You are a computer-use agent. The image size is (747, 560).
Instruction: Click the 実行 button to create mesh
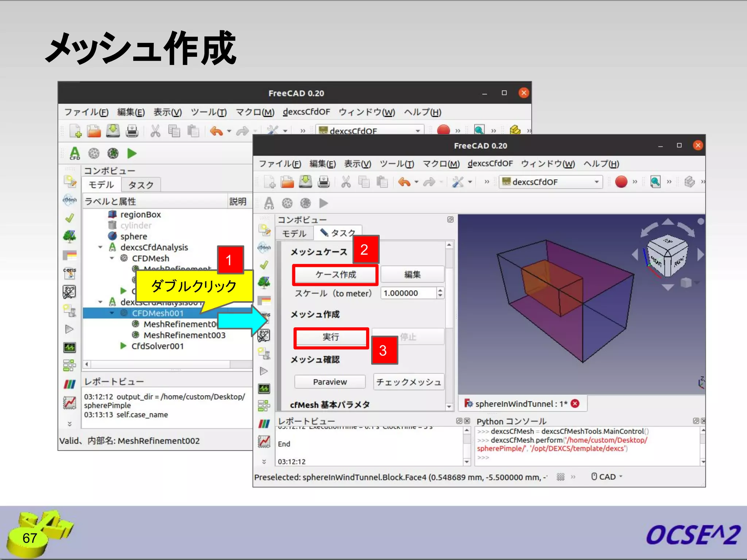click(x=330, y=337)
